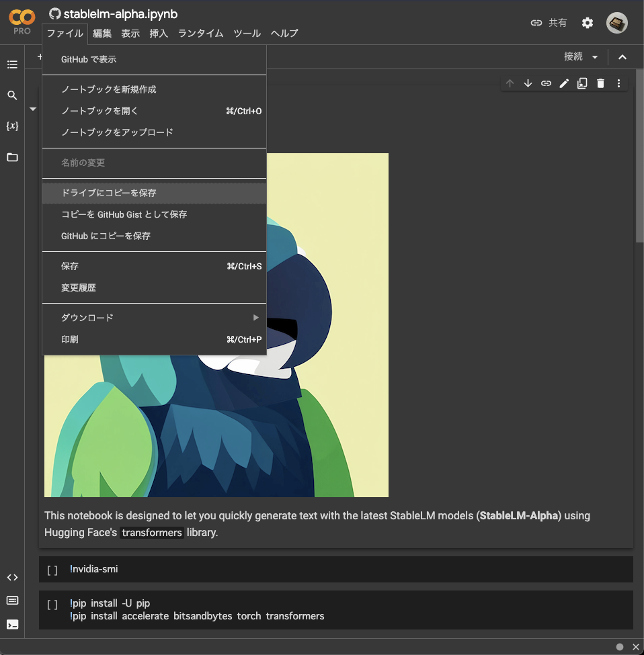Click the 接続 connect button
This screenshot has width=644, height=655.
pos(573,56)
